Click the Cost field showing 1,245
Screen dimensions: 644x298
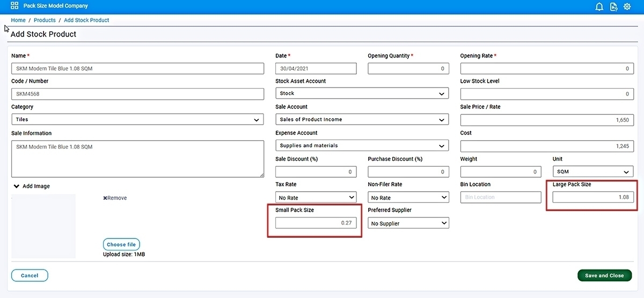point(546,146)
